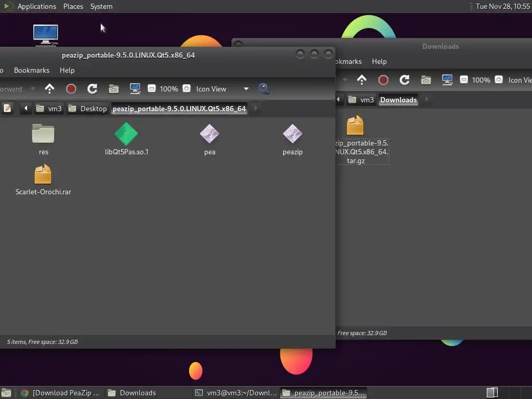The height and width of the screenshot is (399, 532).
Task: Click the Computer desktop icon
Action: pos(46,35)
